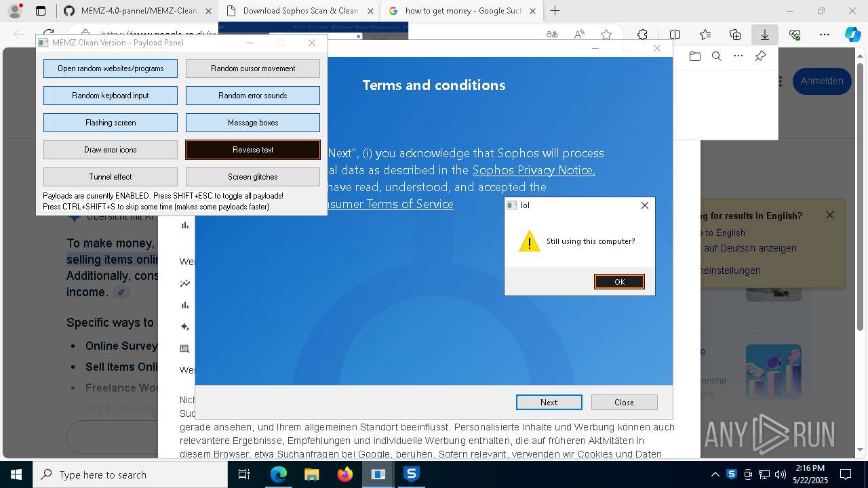
Task: Open Browser essentials heart icon
Action: tap(795, 35)
